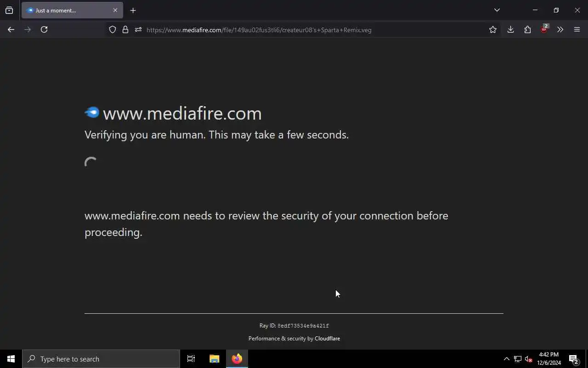
Task: Click the www.mediafire.com heading
Action: [182, 114]
